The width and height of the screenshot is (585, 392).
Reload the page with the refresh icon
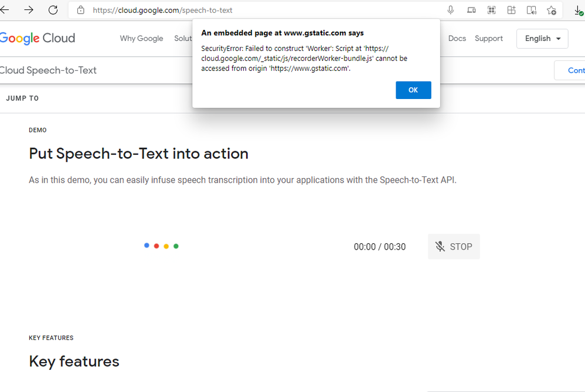pyautogui.click(x=53, y=10)
